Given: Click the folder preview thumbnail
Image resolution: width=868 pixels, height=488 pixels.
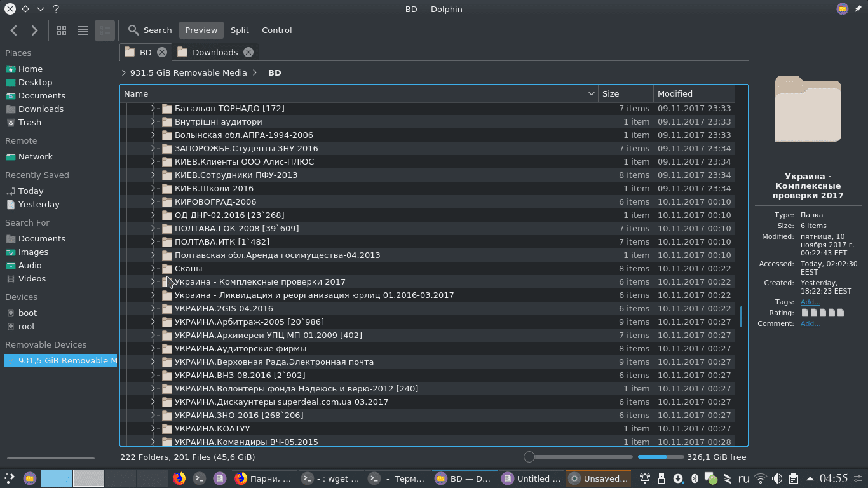Looking at the screenshot, I should tap(808, 109).
